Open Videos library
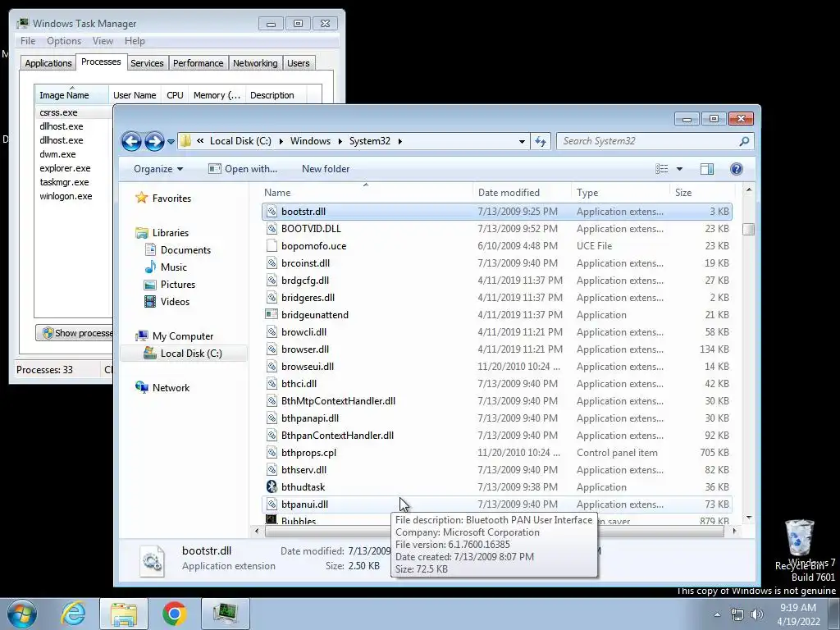The width and height of the screenshot is (840, 630). pos(175,302)
